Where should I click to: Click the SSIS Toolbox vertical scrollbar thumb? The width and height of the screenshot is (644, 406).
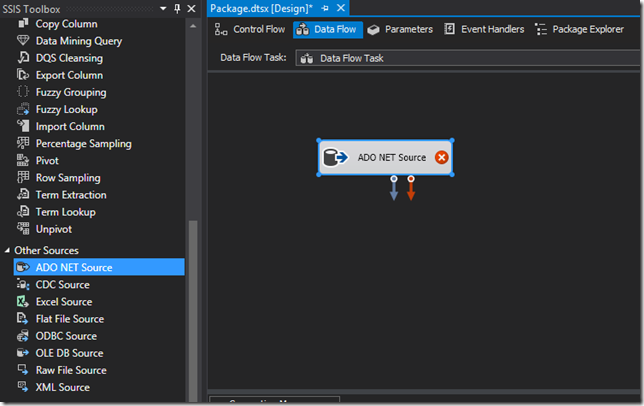point(192,311)
